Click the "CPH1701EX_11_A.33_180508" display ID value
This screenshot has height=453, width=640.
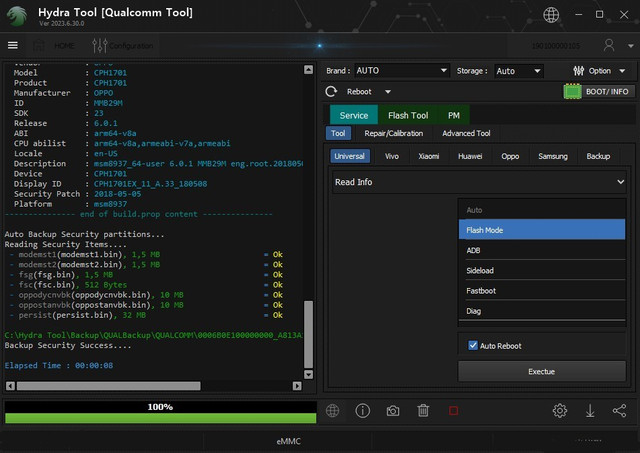click(x=150, y=184)
